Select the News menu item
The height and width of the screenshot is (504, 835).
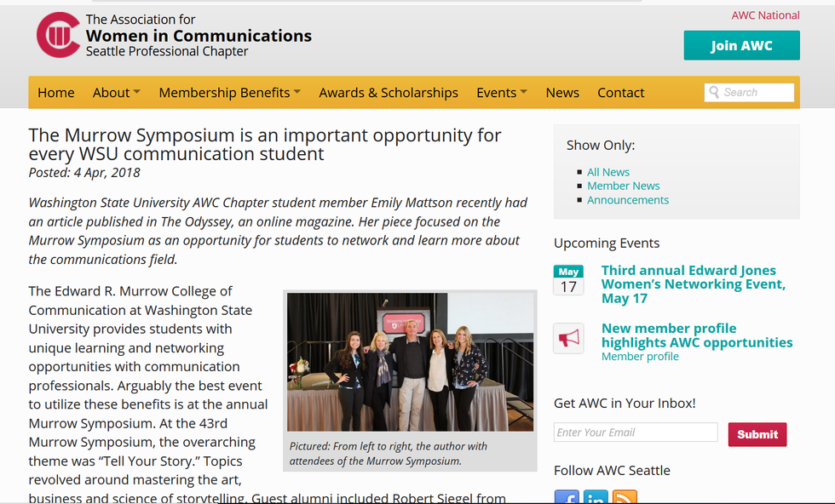tap(562, 93)
